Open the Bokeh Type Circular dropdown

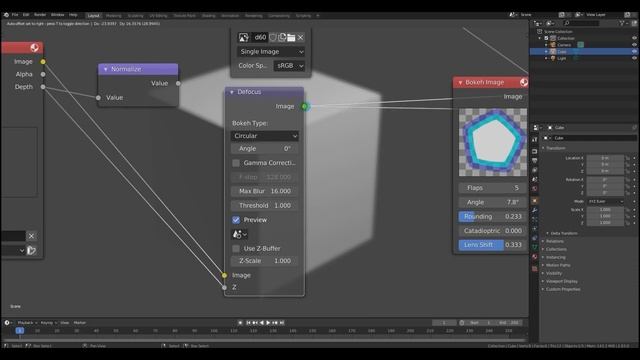pyautogui.click(x=265, y=136)
